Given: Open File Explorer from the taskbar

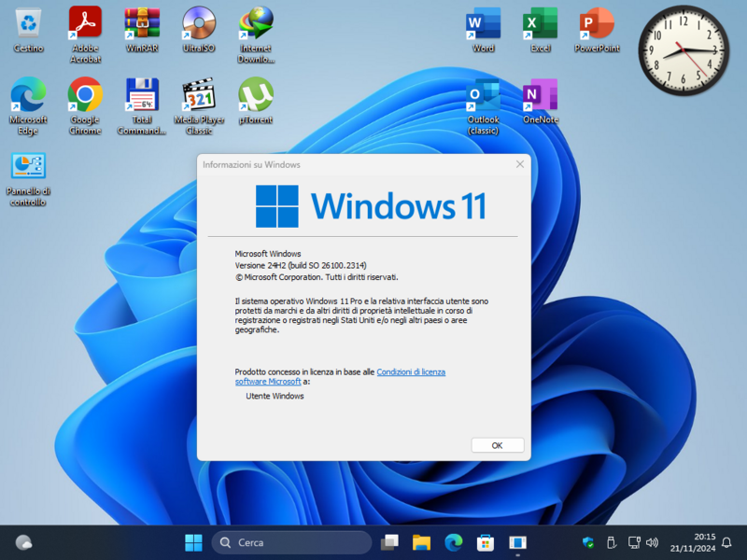Looking at the screenshot, I should click(x=421, y=542).
